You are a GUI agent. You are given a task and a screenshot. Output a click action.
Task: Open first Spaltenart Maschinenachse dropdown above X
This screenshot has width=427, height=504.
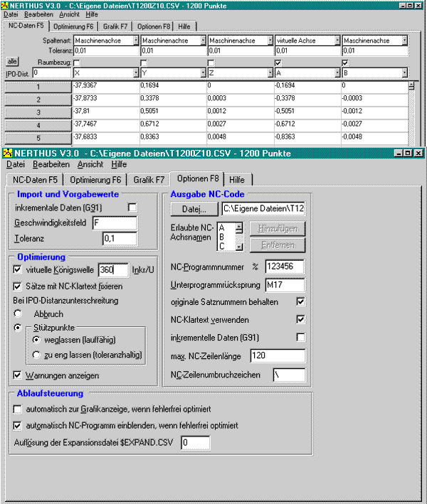pos(136,41)
